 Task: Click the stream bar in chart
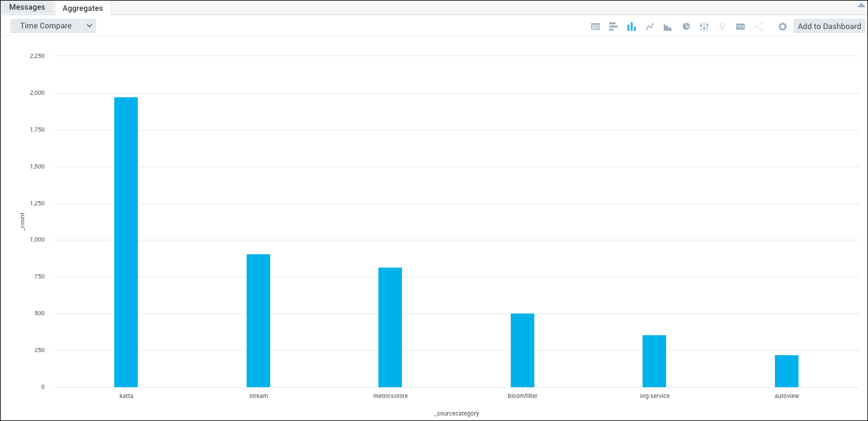[258, 320]
